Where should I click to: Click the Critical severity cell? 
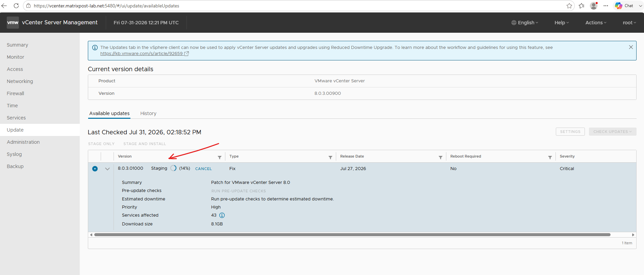[567, 169]
